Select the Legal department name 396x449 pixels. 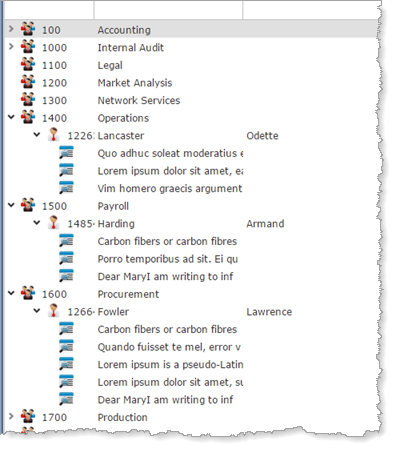coord(110,65)
